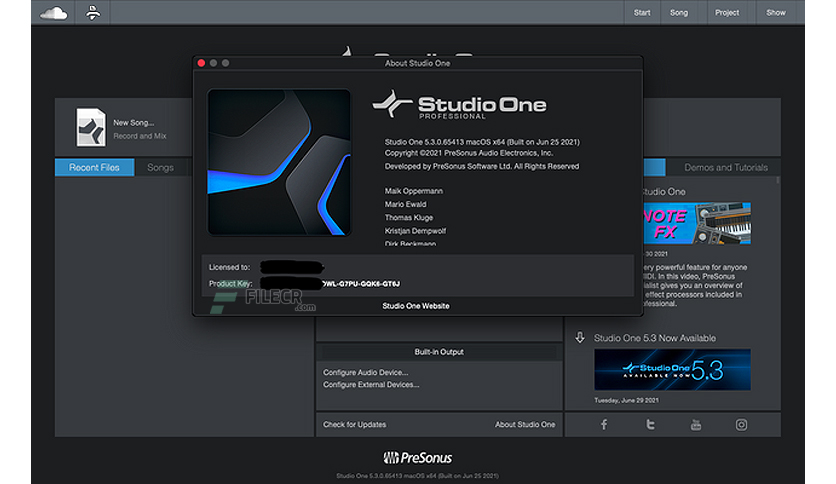This screenshot has height=484, width=836.
Task: Open the PreSonus Instagram icon
Action: click(741, 424)
